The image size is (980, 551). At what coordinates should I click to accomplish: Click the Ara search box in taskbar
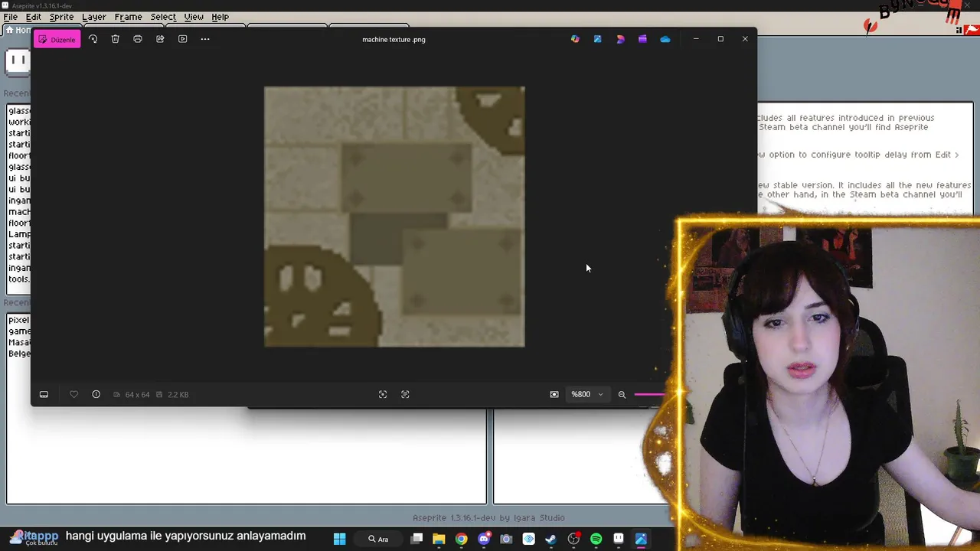379,539
